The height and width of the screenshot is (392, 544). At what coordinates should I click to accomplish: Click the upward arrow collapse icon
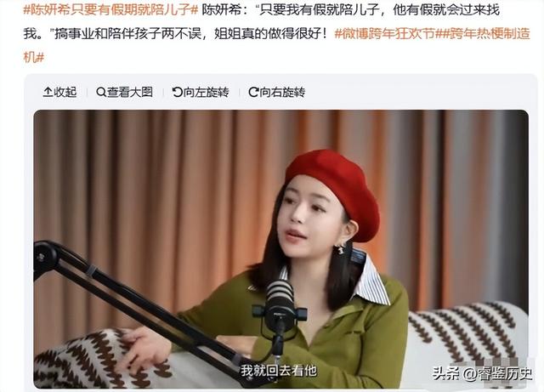click(x=48, y=92)
